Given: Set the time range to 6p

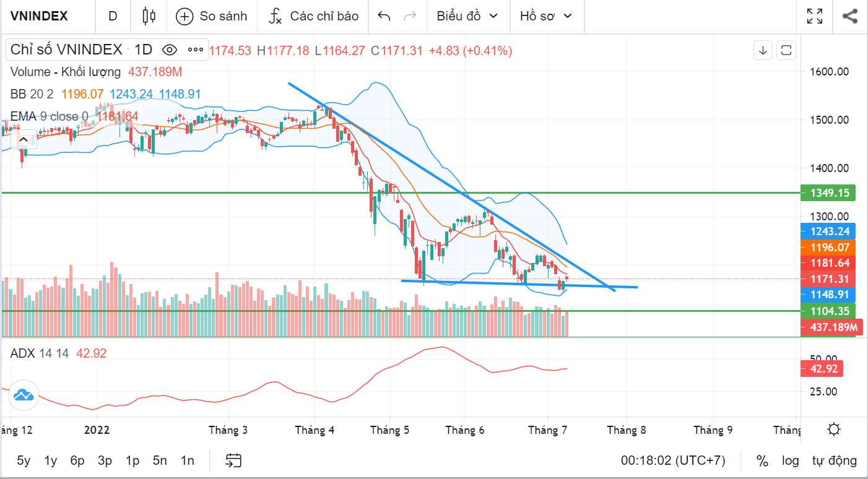Looking at the screenshot, I should click(77, 460).
